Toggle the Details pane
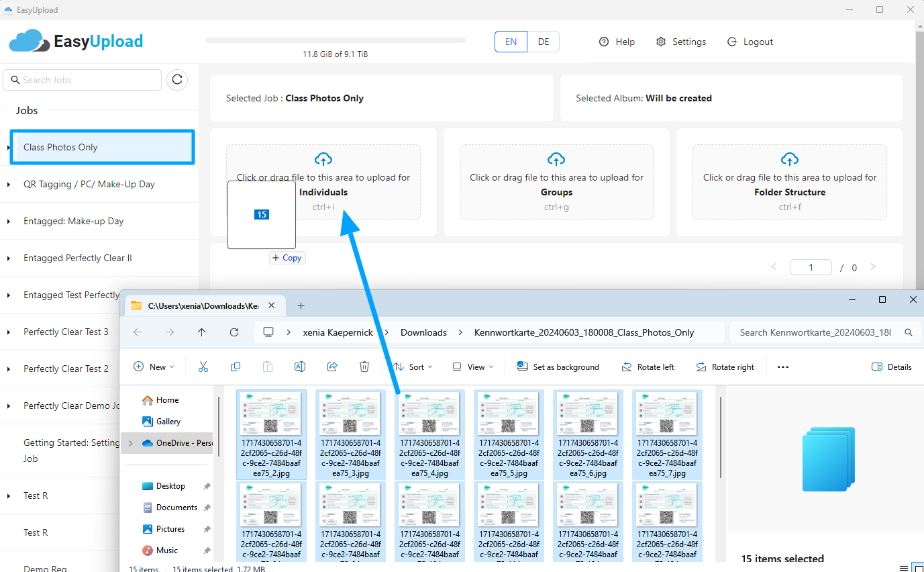This screenshot has height=572, width=924. point(891,367)
